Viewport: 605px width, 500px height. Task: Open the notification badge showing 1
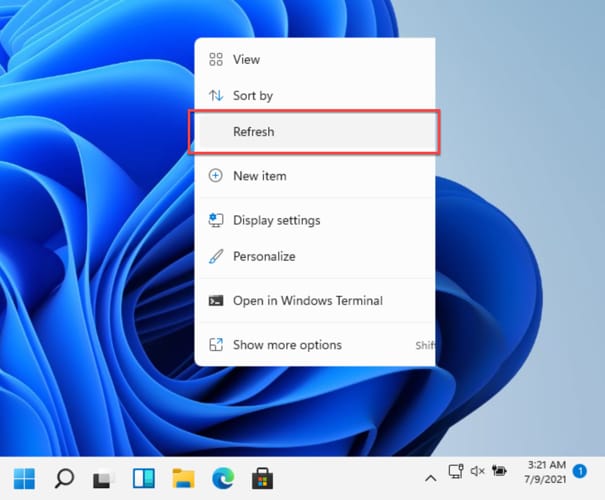(580, 471)
